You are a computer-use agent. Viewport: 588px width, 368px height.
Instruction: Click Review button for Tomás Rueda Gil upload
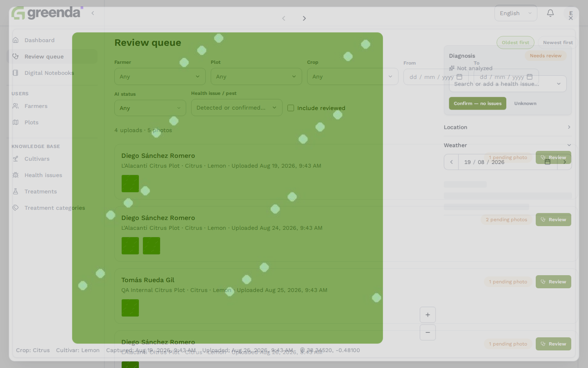553,282
